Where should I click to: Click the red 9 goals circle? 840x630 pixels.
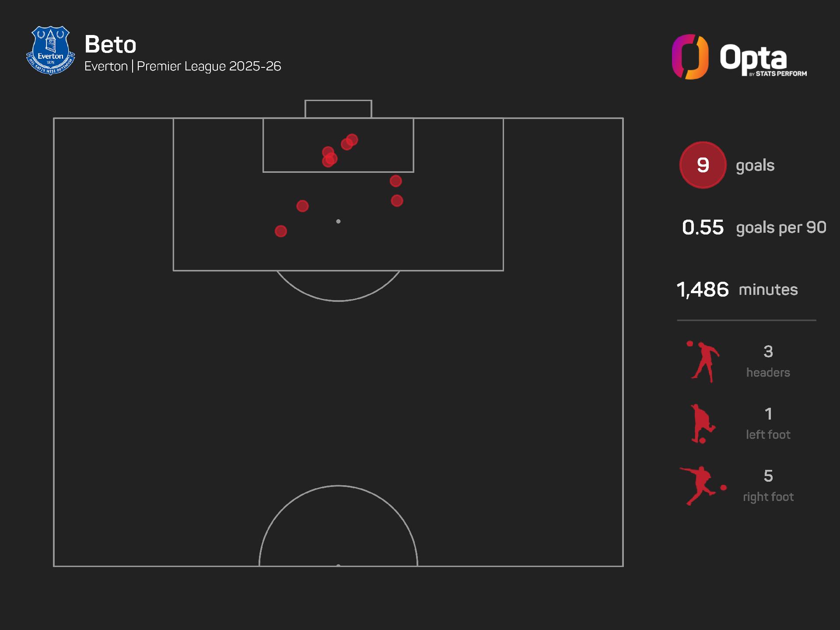(x=703, y=165)
